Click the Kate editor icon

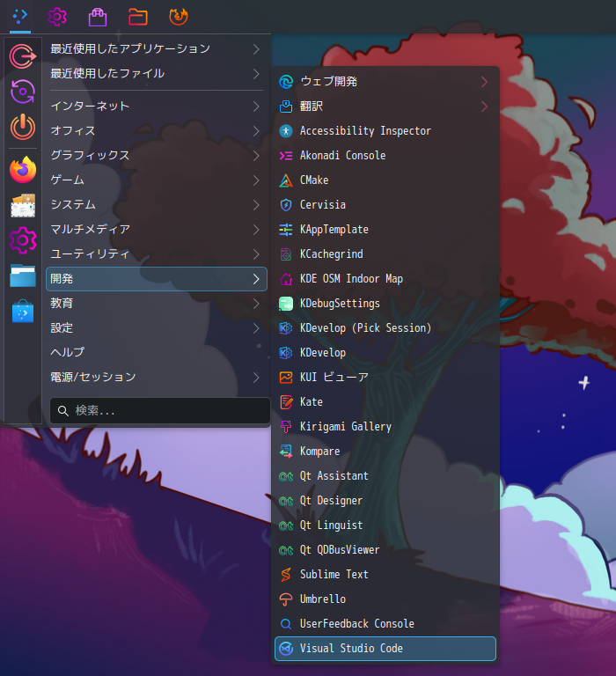[286, 402]
